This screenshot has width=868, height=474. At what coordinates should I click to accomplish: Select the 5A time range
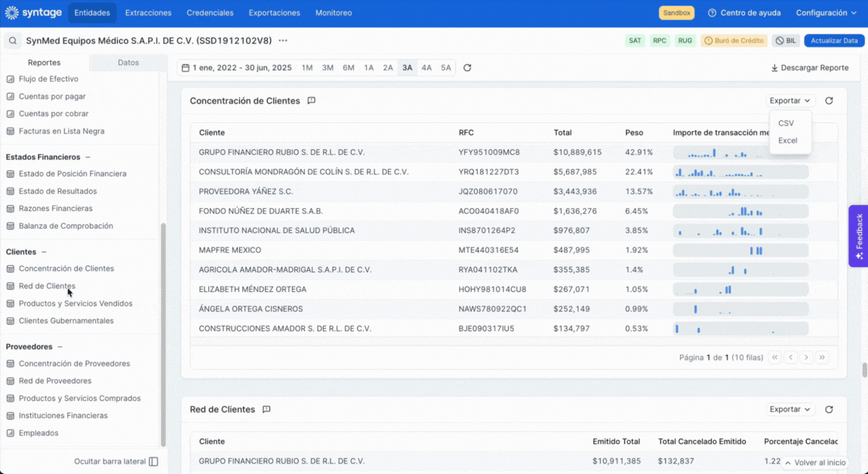point(445,68)
